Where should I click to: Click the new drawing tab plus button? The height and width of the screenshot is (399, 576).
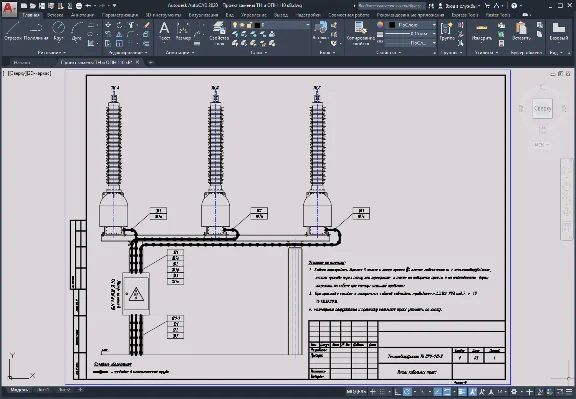(150, 62)
